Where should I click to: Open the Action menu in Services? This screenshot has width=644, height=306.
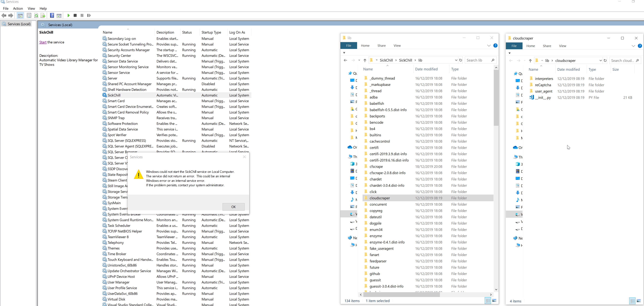[18, 9]
